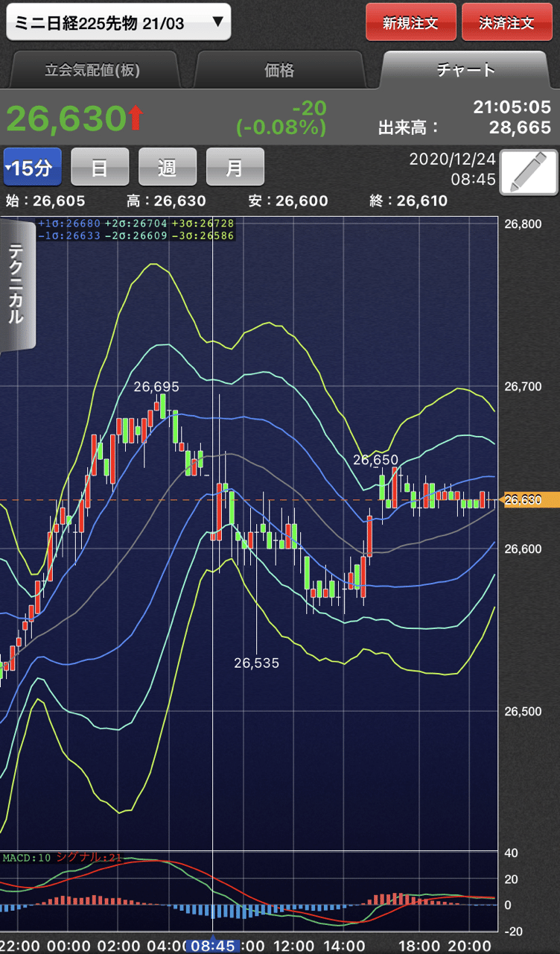This screenshot has height=954, width=560.
Task: Tap the 新規注文 new order button
Action: click(x=410, y=22)
